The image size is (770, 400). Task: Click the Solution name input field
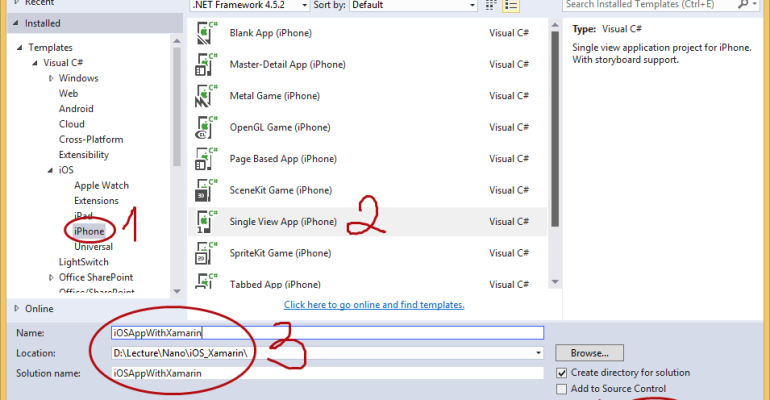coord(328,373)
